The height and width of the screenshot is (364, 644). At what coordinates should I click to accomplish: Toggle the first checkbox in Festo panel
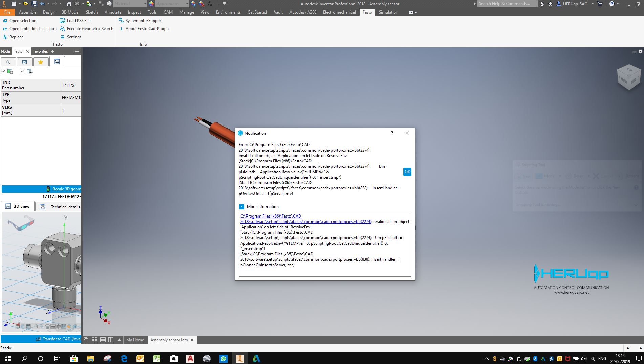click(x=3, y=71)
